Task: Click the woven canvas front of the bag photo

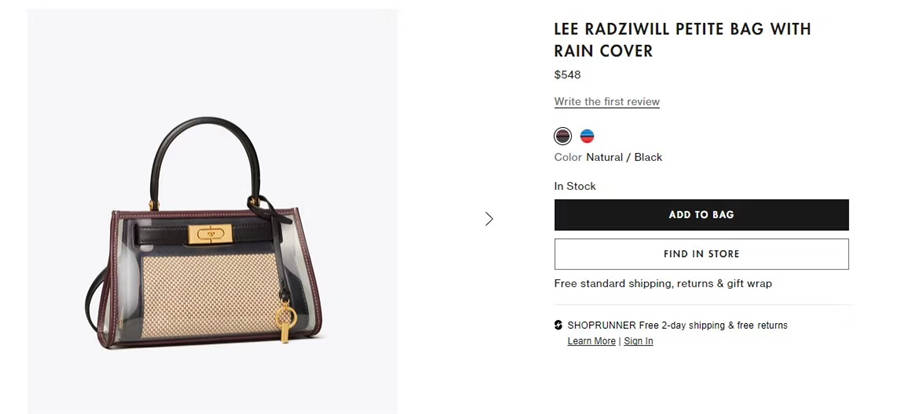Action: pyautogui.click(x=210, y=296)
